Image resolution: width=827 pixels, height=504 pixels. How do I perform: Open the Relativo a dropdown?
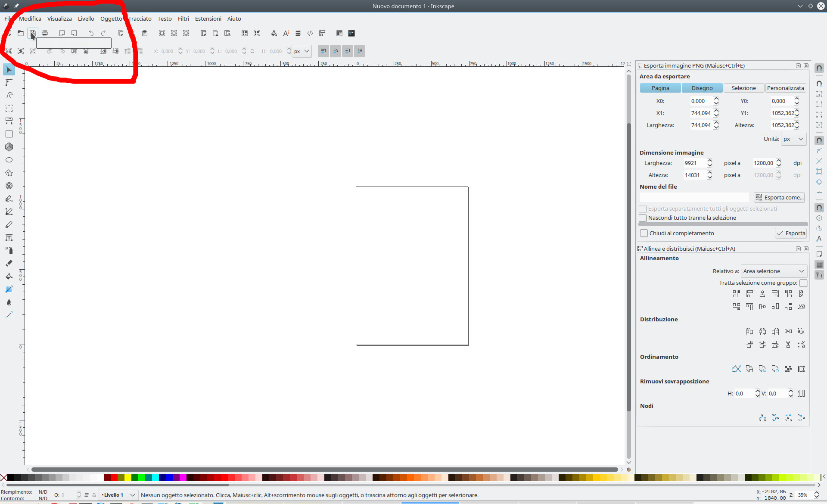point(774,271)
